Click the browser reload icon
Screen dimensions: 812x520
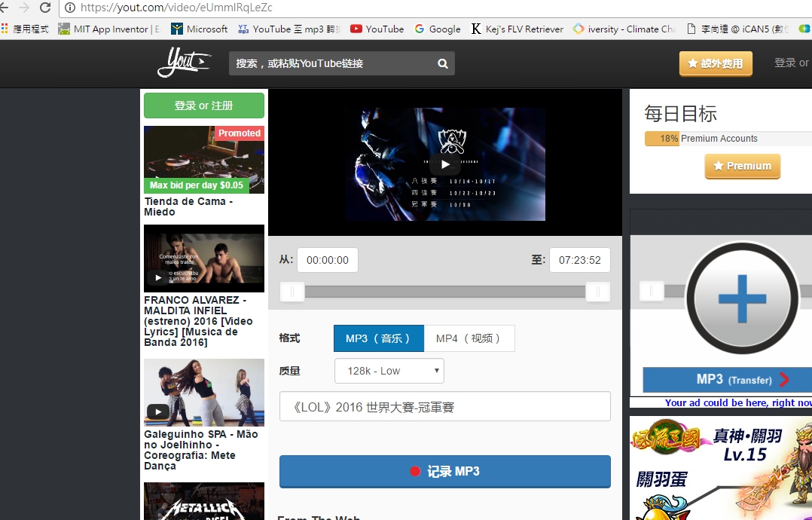pyautogui.click(x=45, y=8)
